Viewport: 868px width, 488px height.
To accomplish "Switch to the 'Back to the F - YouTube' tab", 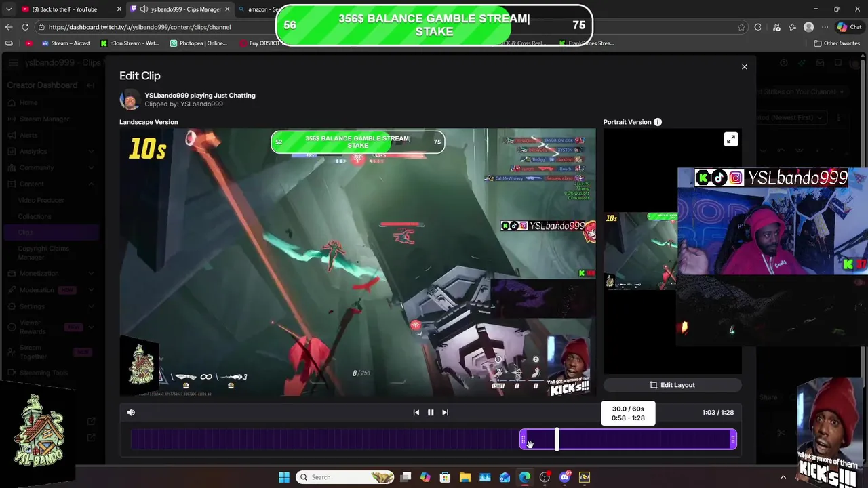I will (x=64, y=9).
